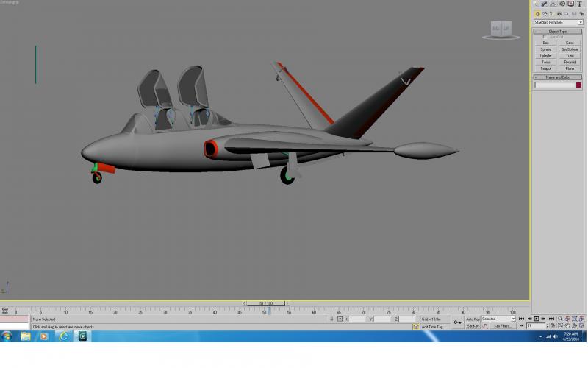Click the current frame number field
This screenshot has width=588, height=368.
click(537, 326)
